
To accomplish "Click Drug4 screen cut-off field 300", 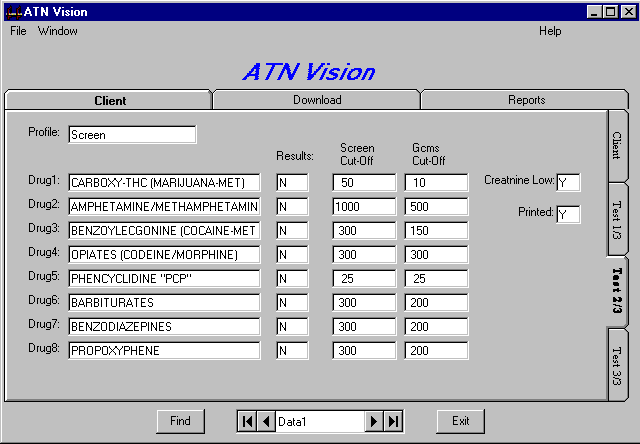I will [x=364, y=255].
